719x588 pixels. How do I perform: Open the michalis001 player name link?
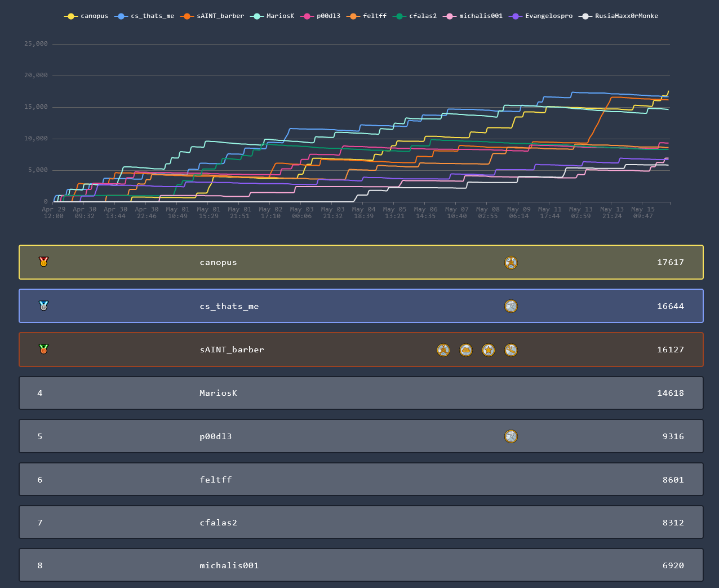229,565
